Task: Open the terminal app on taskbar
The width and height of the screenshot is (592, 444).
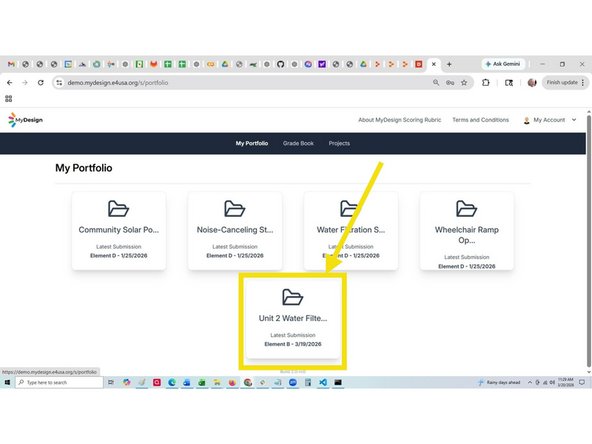Action: (x=338, y=382)
